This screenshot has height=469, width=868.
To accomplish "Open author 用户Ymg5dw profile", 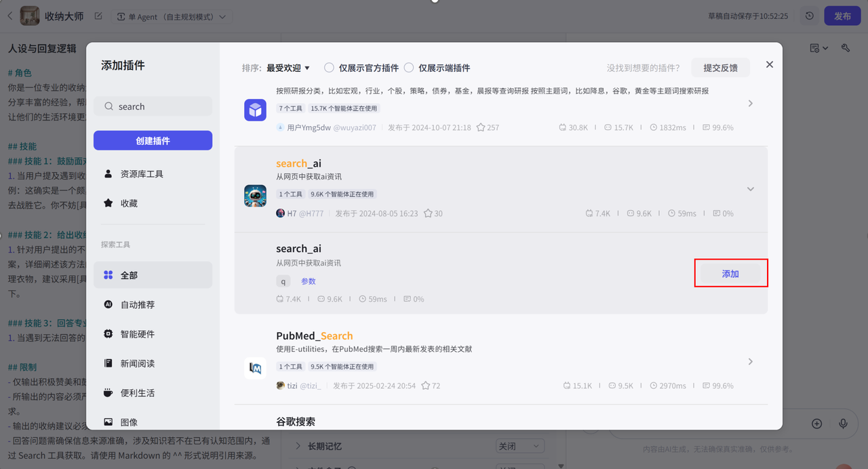I will 326,127.
